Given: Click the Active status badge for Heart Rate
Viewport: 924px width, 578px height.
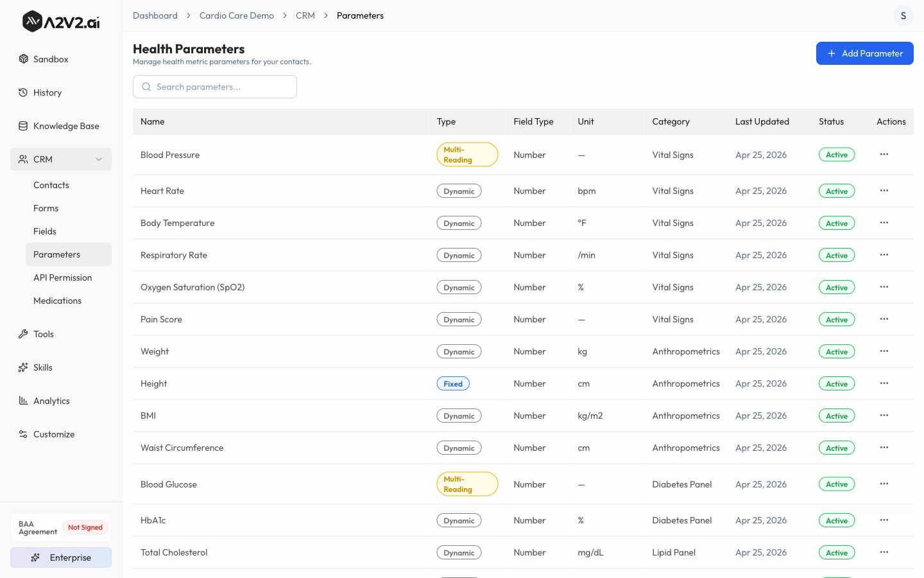Looking at the screenshot, I should click(x=837, y=191).
